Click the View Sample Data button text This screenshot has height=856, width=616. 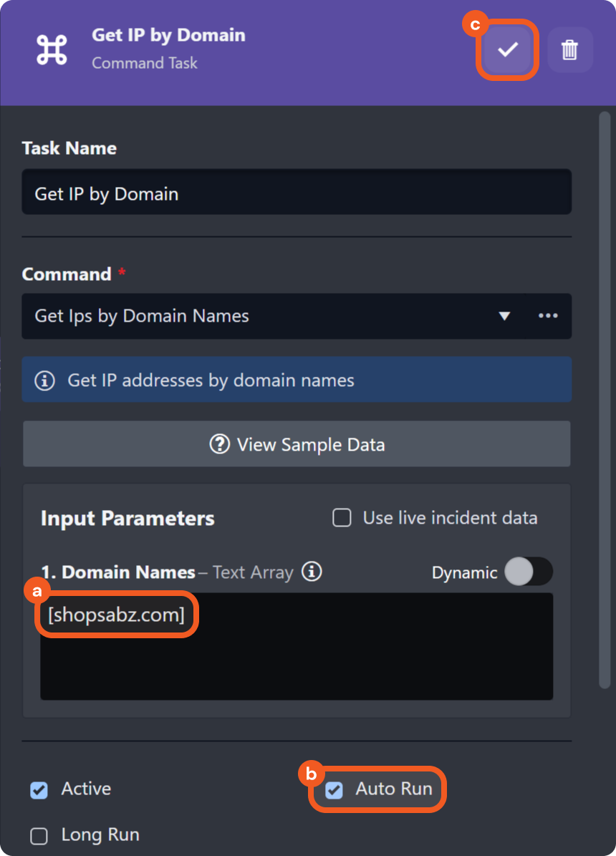pos(311,444)
